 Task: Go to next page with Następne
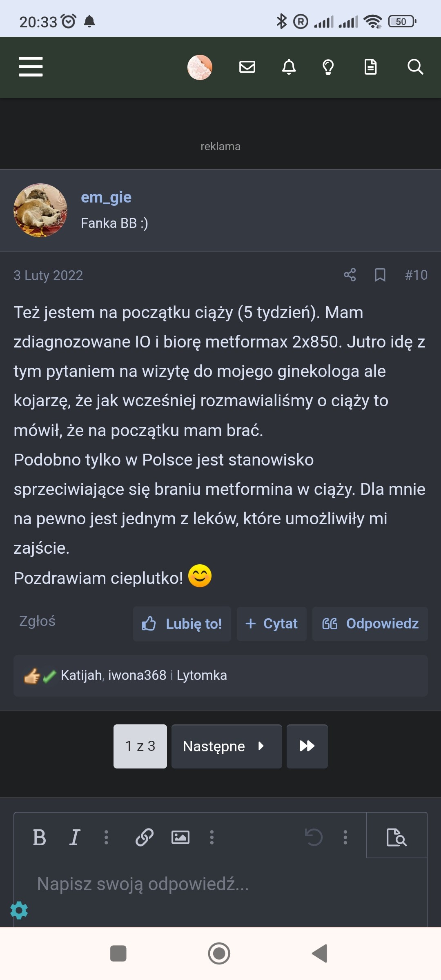point(226,746)
